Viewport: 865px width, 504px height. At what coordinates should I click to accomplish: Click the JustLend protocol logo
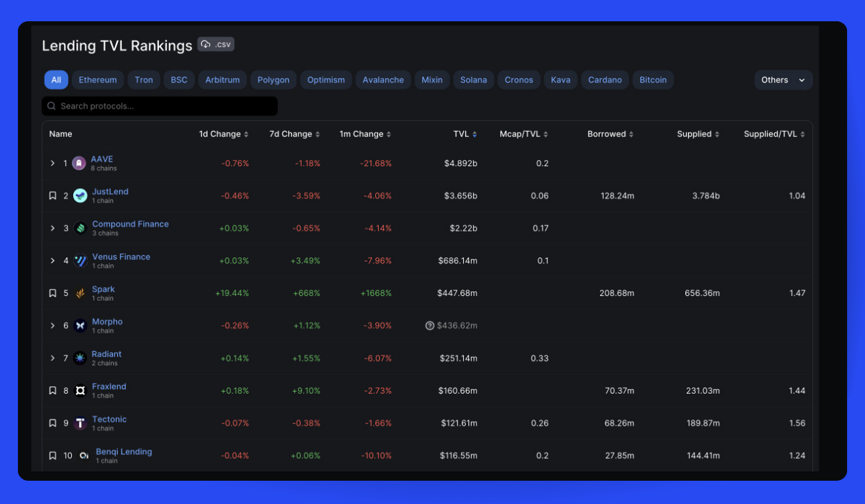point(81,195)
